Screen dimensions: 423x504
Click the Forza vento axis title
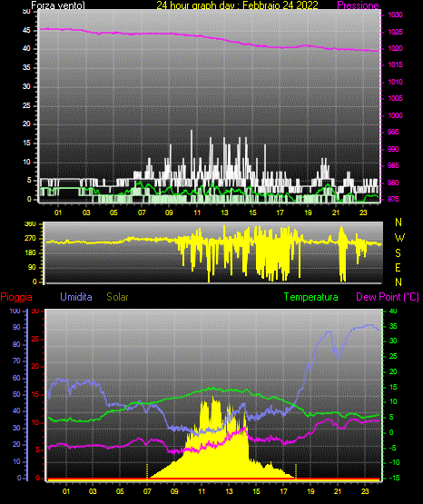(58, 5)
